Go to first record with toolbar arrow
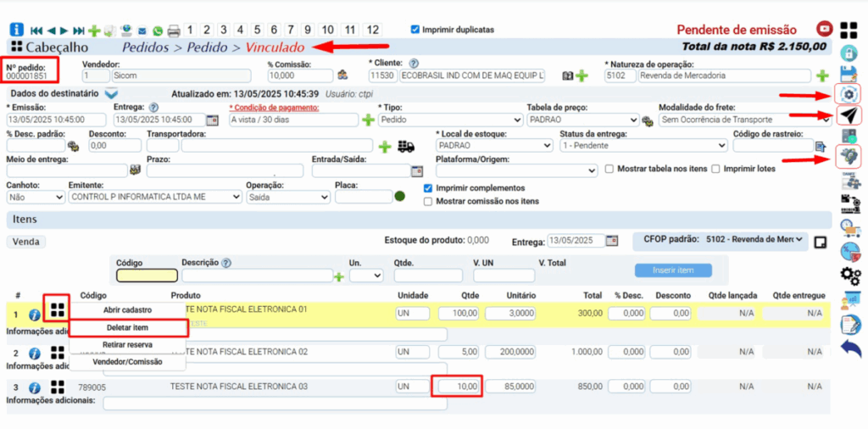The height and width of the screenshot is (429, 868). click(x=36, y=31)
